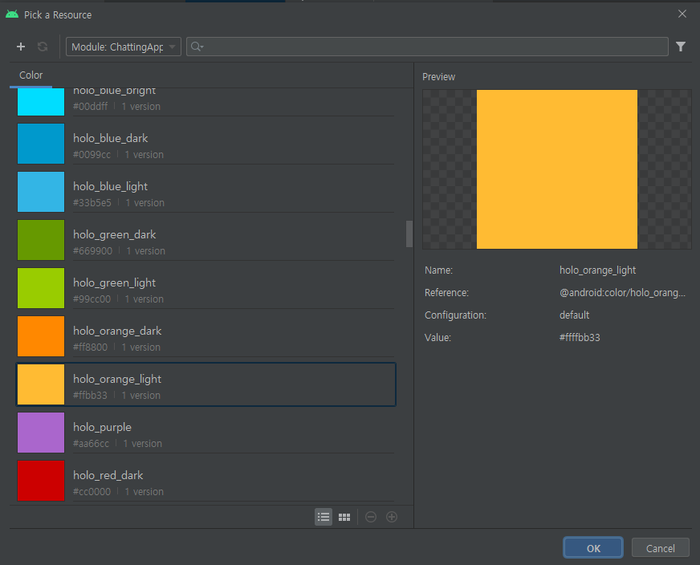Click the add resource plus icon
700x565 pixels.
click(x=21, y=46)
